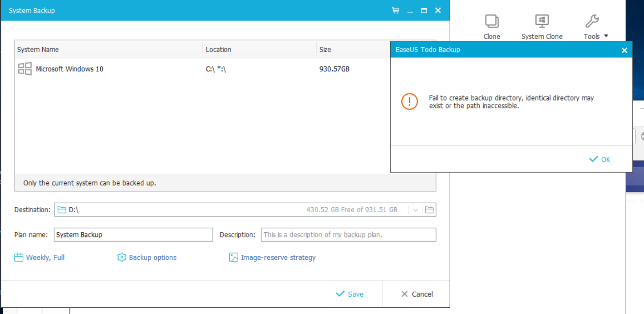Screen dimensions: 644x314
Task: Open Backup options
Action: 147,258
